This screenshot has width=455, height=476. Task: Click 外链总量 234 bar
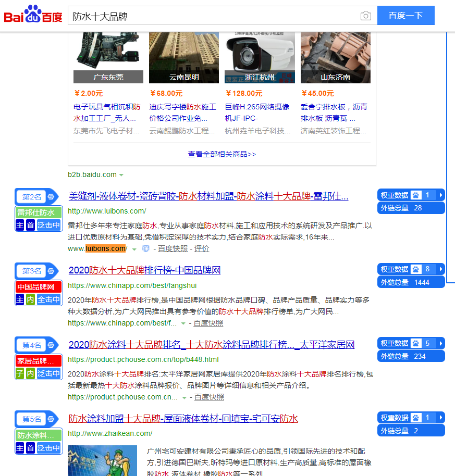(411, 356)
